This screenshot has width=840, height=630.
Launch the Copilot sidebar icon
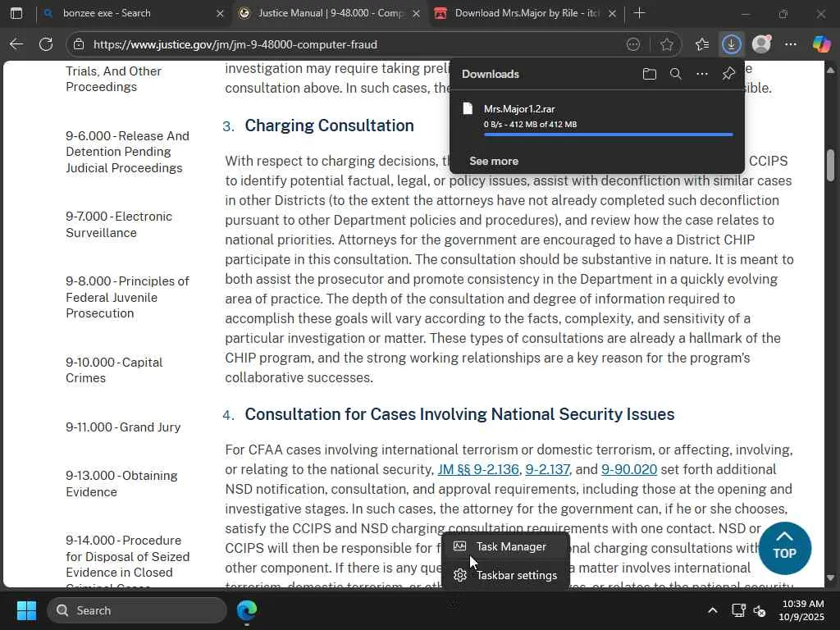click(820, 44)
